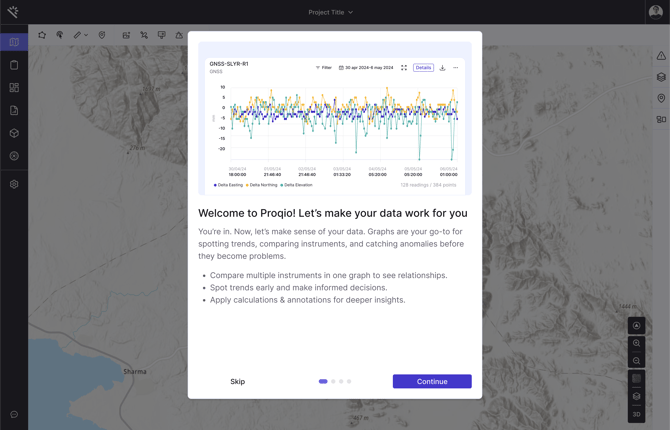The height and width of the screenshot is (430, 670).
Task: Open the alerts warning triangle panel
Action: point(661,56)
